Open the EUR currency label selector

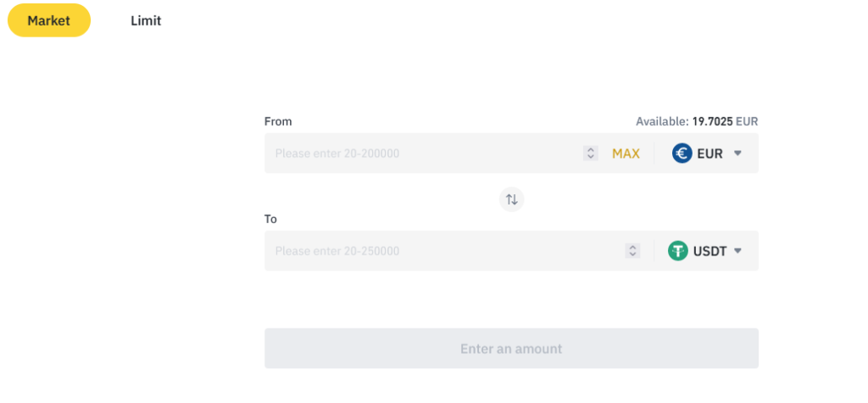pyautogui.click(x=709, y=154)
